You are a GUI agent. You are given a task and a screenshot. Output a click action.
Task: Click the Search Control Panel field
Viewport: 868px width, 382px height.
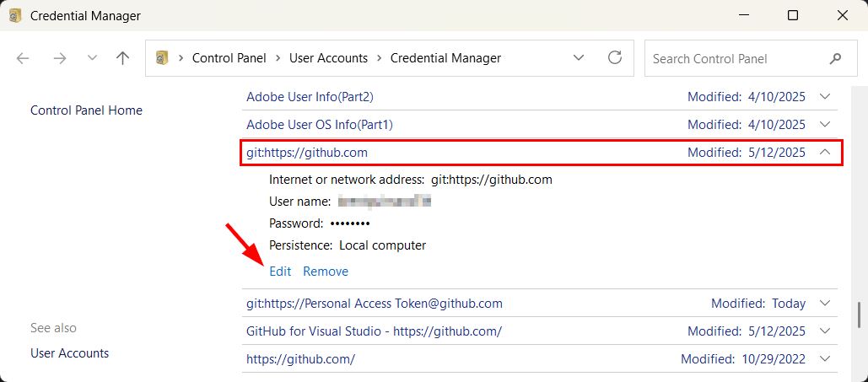click(x=732, y=59)
